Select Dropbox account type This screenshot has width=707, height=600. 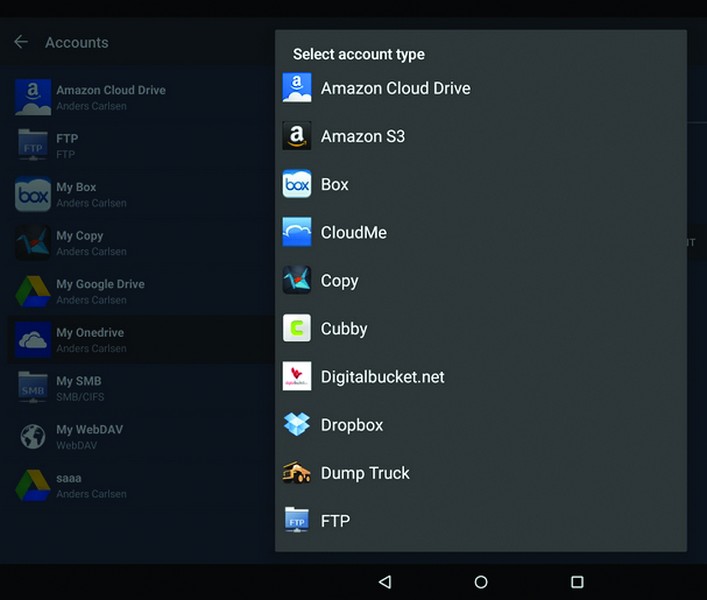tap(481, 425)
